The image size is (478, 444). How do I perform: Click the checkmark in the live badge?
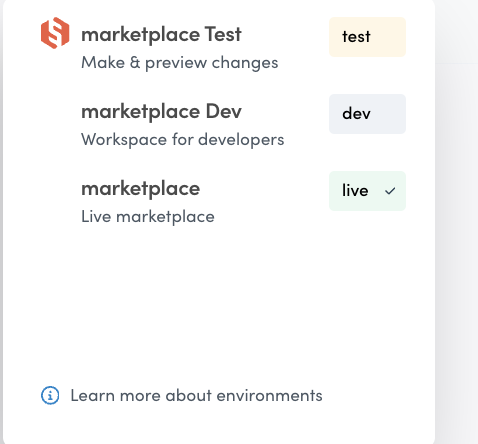(390, 191)
